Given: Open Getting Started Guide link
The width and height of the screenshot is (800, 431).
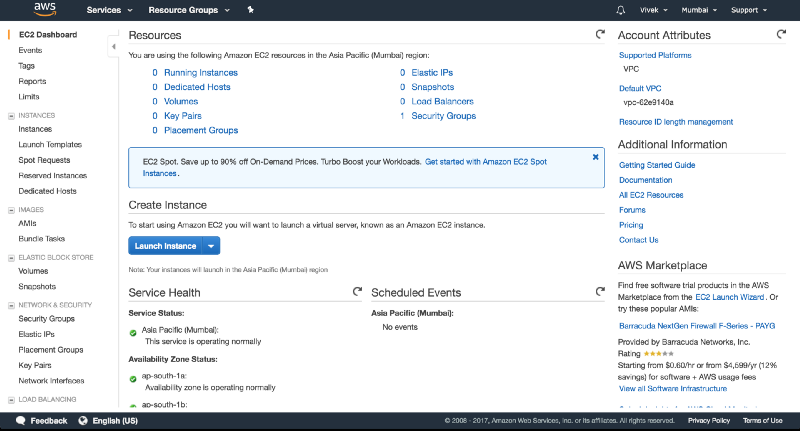Looking at the screenshot, I should (657, 165).
